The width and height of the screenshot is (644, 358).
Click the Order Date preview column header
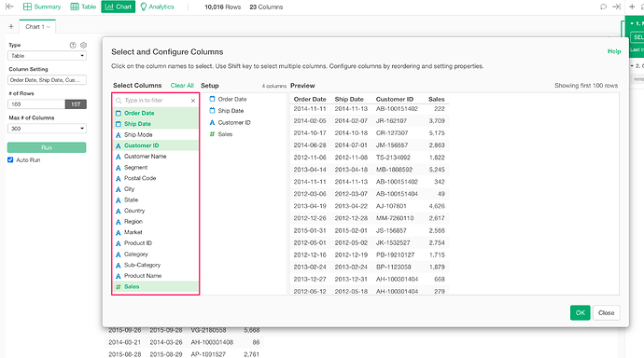point(310,99)
